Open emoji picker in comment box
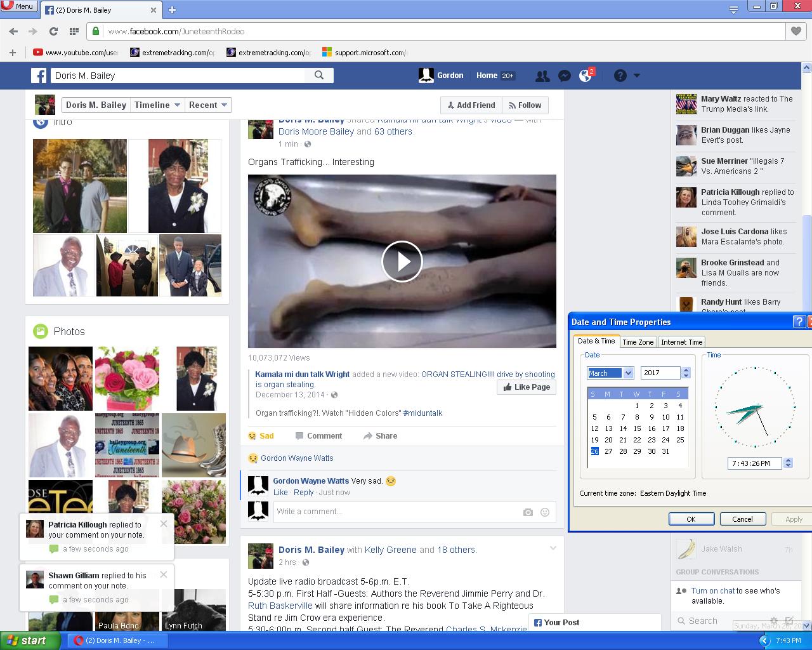812x650 pixels. (545, 512)
